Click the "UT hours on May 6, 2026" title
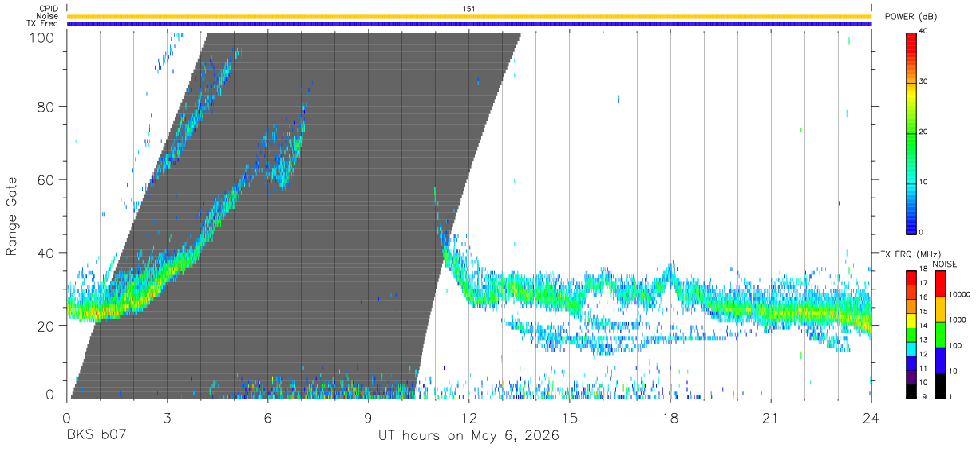The width and height of the screenshot is (980, 452). [x=469, y=436]
